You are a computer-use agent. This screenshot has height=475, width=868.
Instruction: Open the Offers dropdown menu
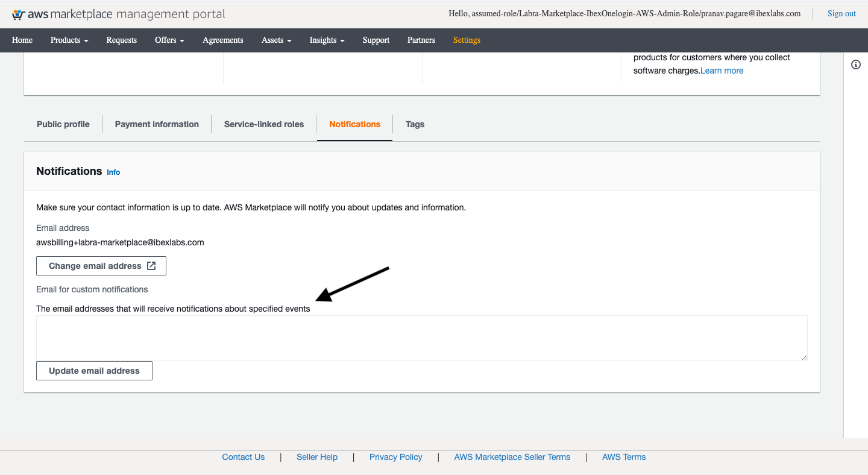click(169, 40)
